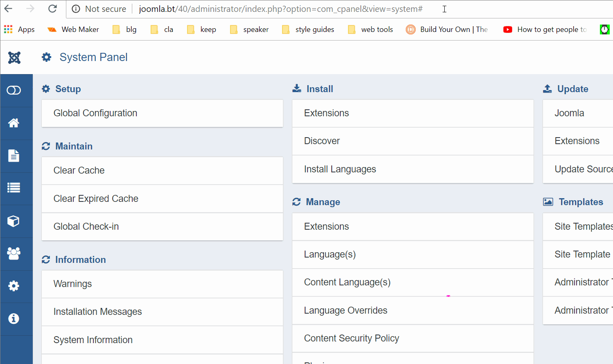This screenshot has width=613, height=364.
Task: Open Global Check-in
Action: tap(162, 226)
